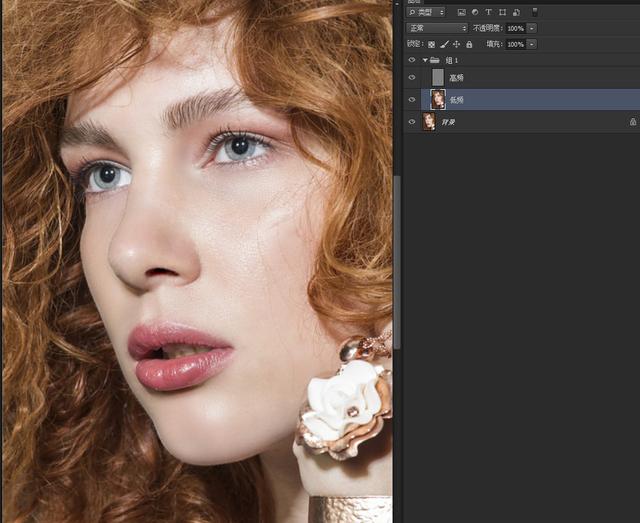This screenshot has height=523, width=640.
Task: Click the shape layer filter icon
Action: point(501,12)
